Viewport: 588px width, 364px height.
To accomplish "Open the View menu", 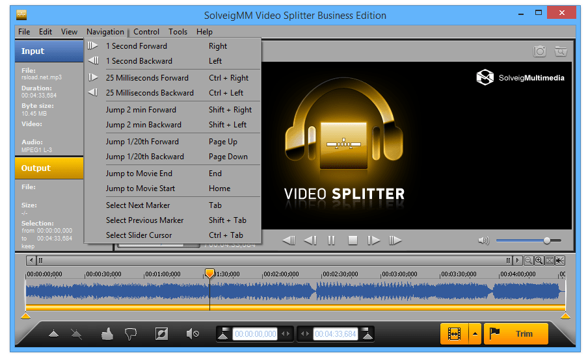I will (x=69, y=32).
